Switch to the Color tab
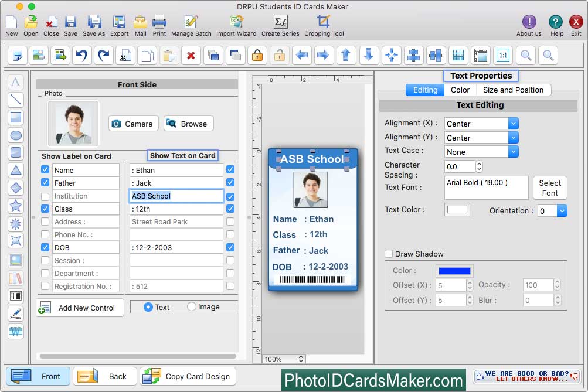The width and height of the screenshot is (588, 392). tap(460, 90)
